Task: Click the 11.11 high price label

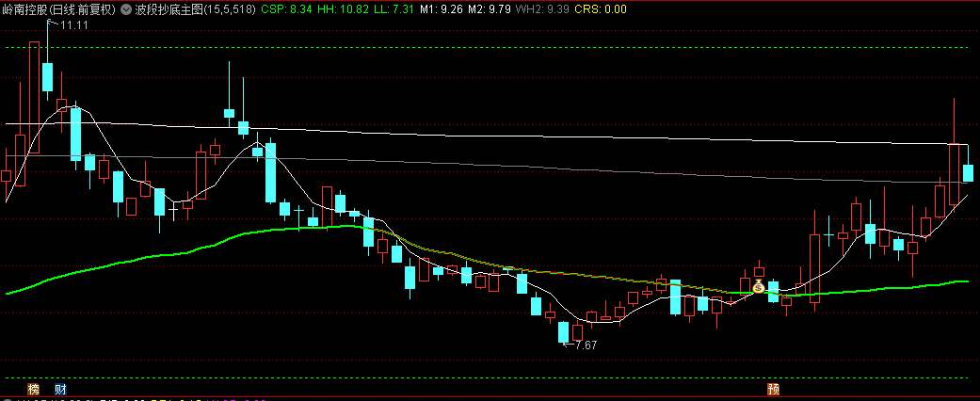Action: pyautogui.click(x=73, y=25)
